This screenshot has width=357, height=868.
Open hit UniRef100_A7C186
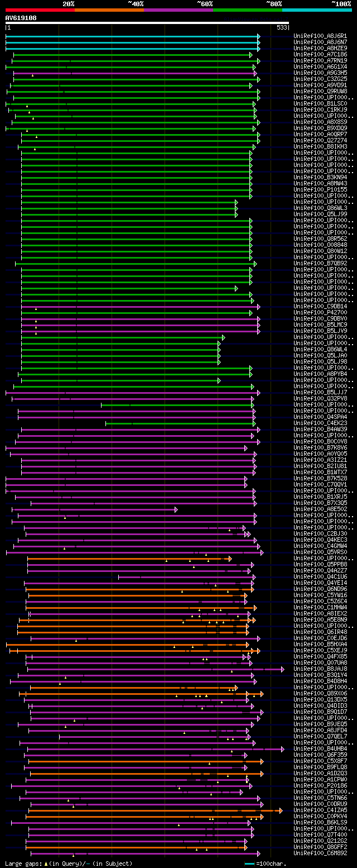point(320,55)
